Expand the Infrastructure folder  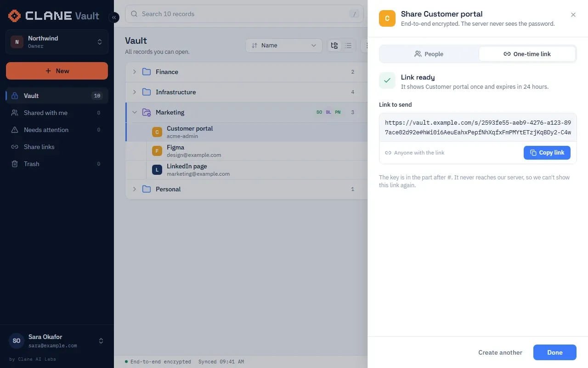135,92
